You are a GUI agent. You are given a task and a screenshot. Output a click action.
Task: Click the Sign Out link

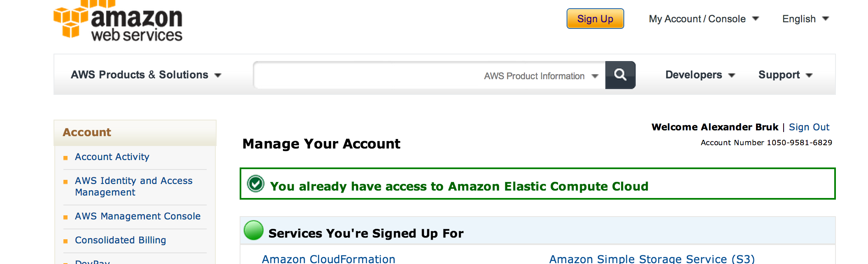point(809,127)
